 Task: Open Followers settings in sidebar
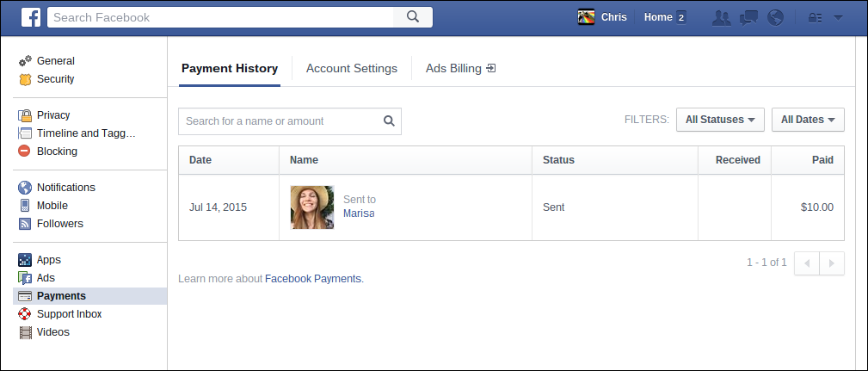point(59,224)
